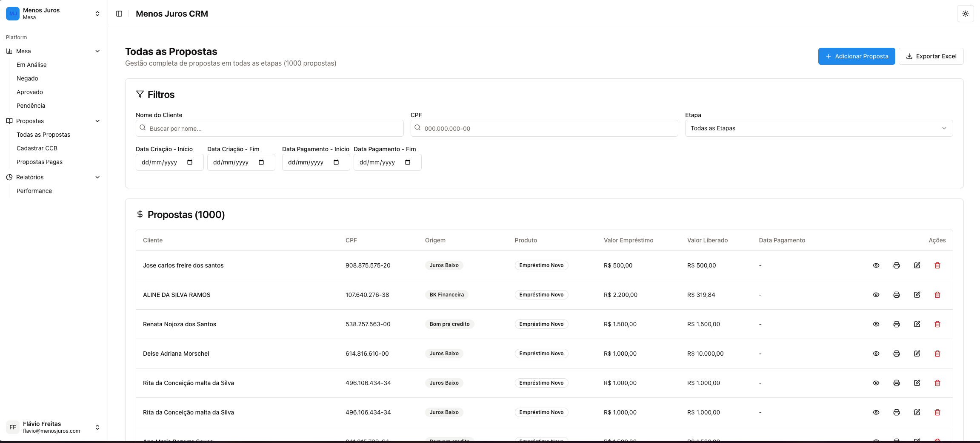Screen dimensions: 980x443
Task: Click the Data Pagamento column header
Action: (x=782, y=240)
